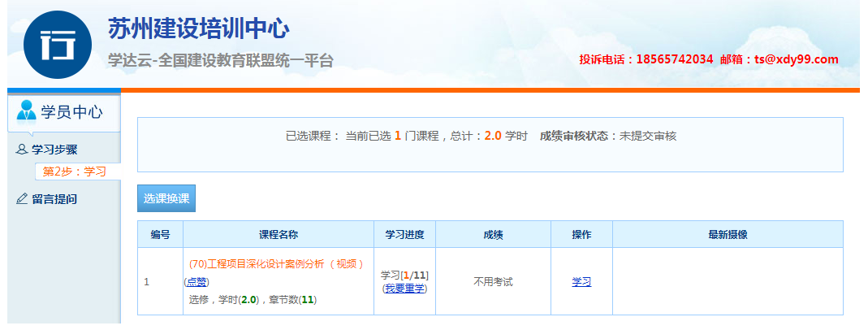Click the round blue site logo
Screen dimensions: 868x330
coord(58,44)
